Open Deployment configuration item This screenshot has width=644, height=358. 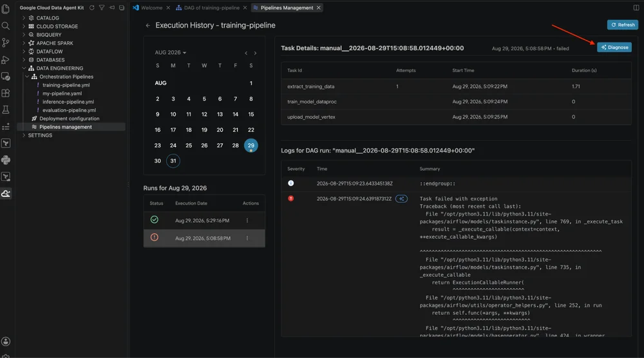(69, 118)
